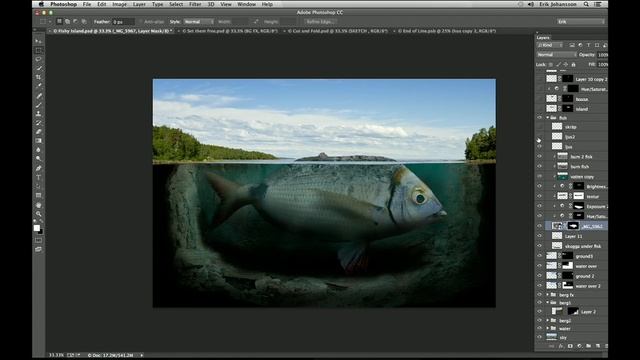Select the Rectangular Marquee tool
640x360 pixels.
pos(38,50)
